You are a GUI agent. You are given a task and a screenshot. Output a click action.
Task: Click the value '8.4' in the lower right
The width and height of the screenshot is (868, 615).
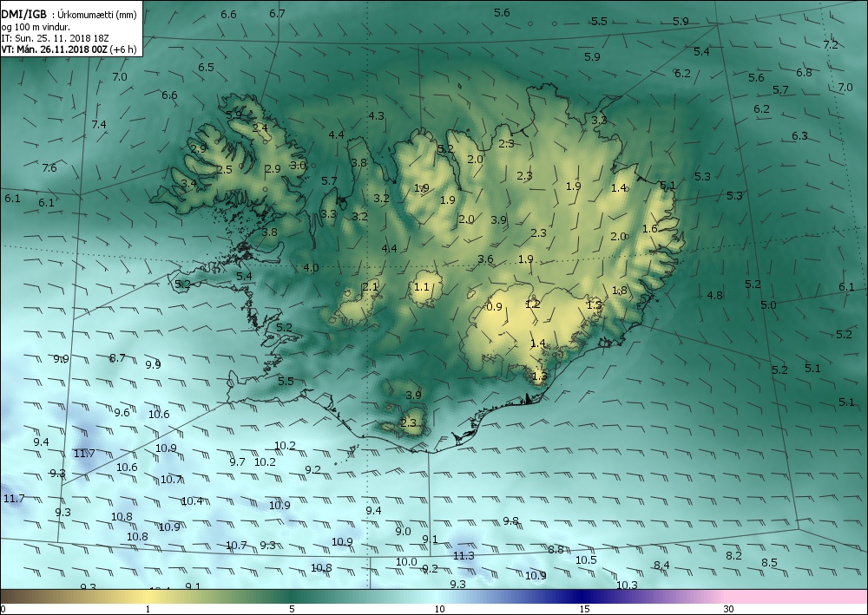pos(661,565)
